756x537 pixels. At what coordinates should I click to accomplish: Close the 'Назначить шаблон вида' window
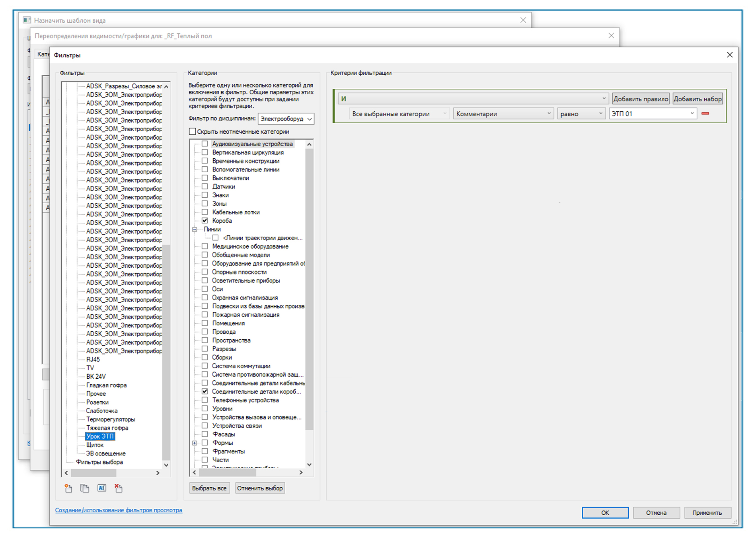[x=523, y=20]
